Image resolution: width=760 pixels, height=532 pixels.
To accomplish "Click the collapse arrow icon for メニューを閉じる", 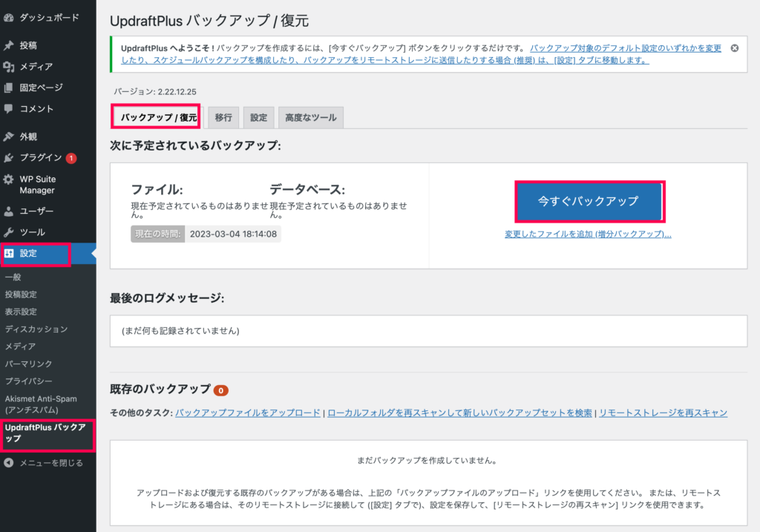I will point(9,463).
